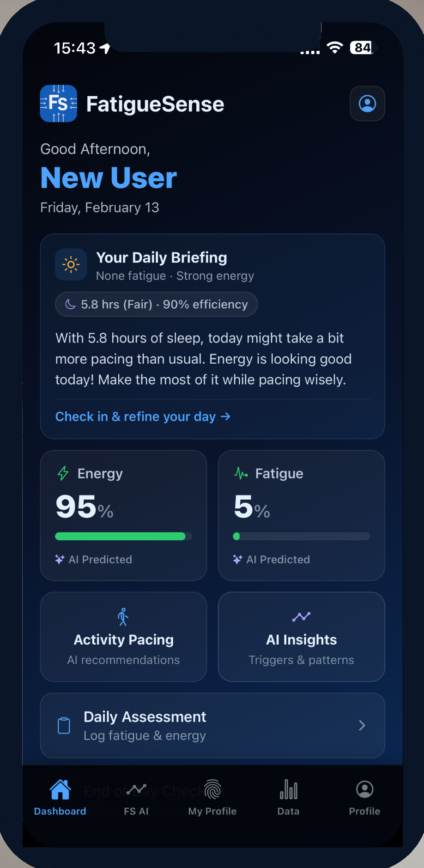Screen dimensions: 424x868
Task: Tap the Wi-Fi status icon
Action: pyautogui.click(x=334, y=47)
